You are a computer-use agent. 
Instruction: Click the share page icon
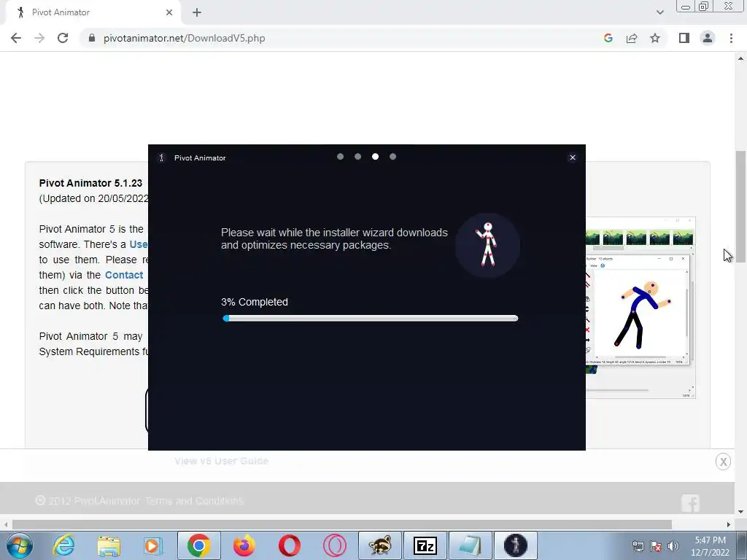pyautogui.click(x=632, y=38)
